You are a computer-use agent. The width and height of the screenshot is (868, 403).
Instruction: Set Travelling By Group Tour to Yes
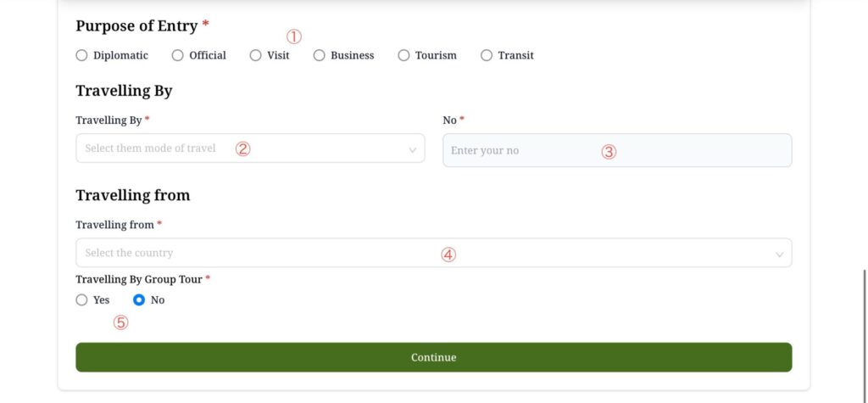pyautogui.click(x=81, y=300)
